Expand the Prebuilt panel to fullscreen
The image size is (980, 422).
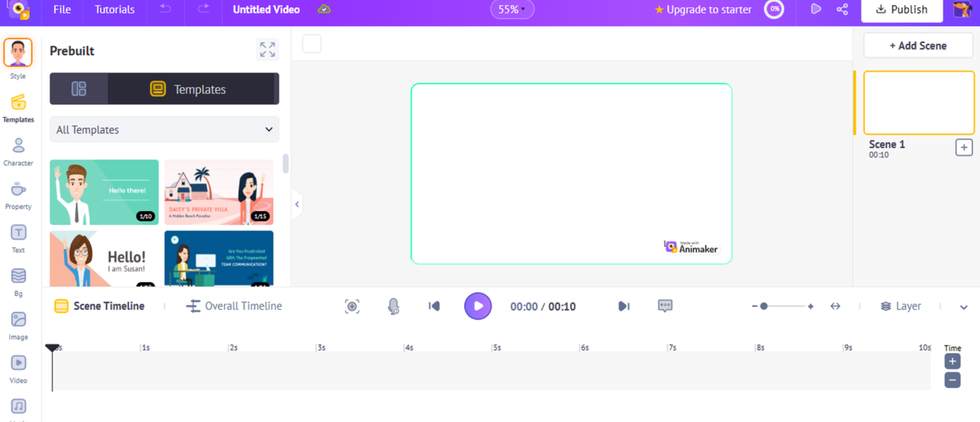click(267, 49)
